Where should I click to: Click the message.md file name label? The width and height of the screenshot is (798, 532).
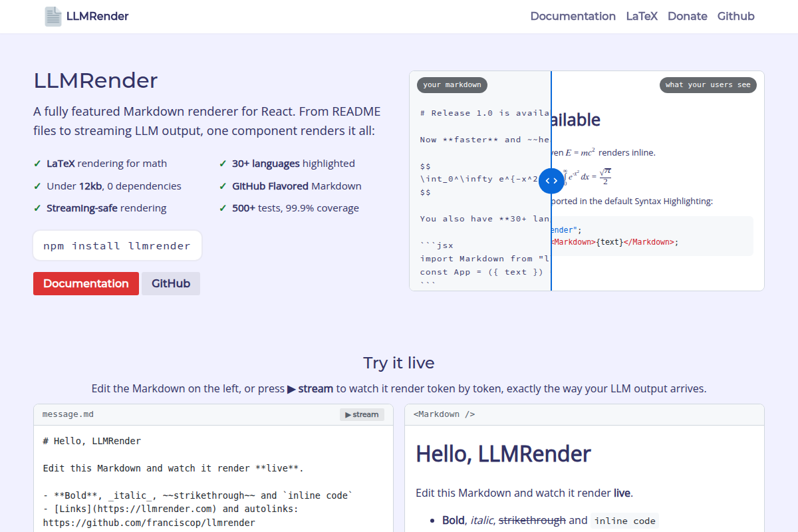click(68, 414)
